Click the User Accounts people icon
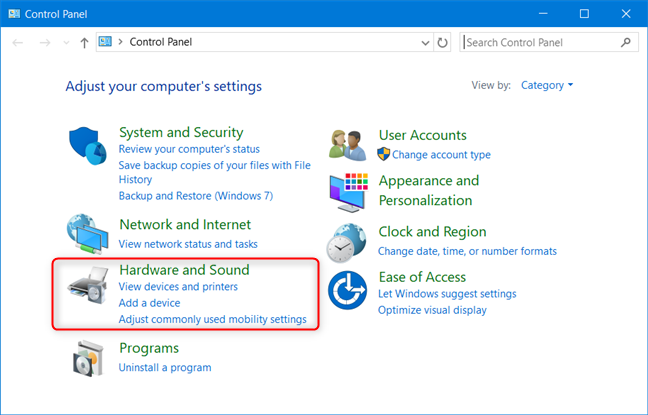 tap(348, 145)
